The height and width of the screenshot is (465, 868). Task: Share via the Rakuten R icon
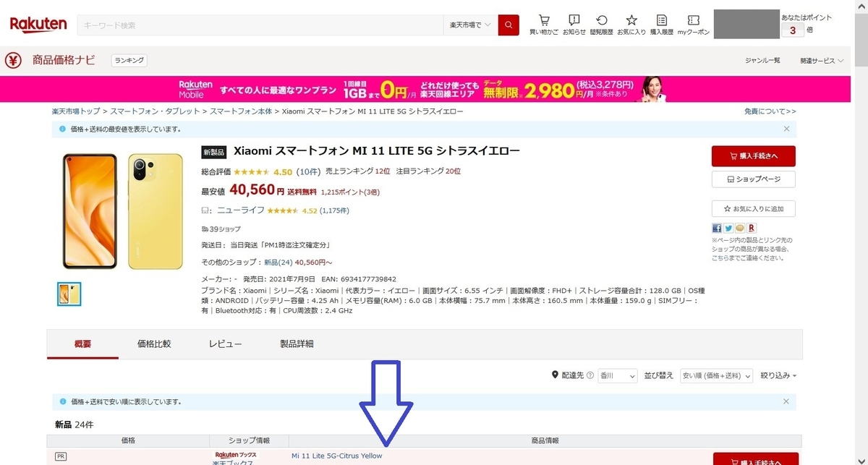(x=750, y=228)
